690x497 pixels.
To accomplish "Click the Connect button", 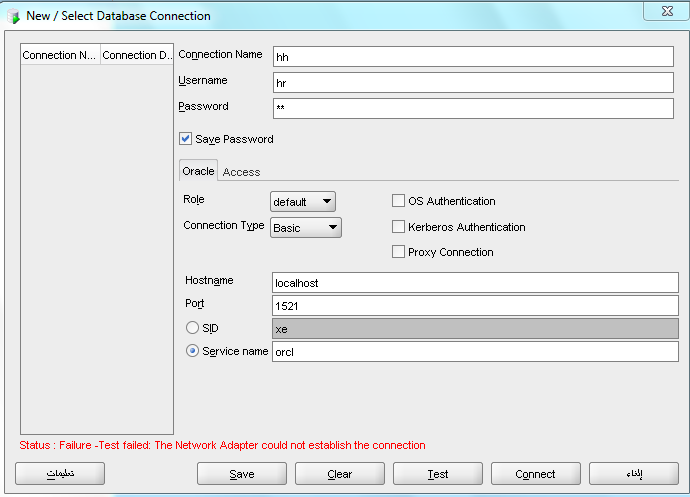I will (x=536, y=474).
